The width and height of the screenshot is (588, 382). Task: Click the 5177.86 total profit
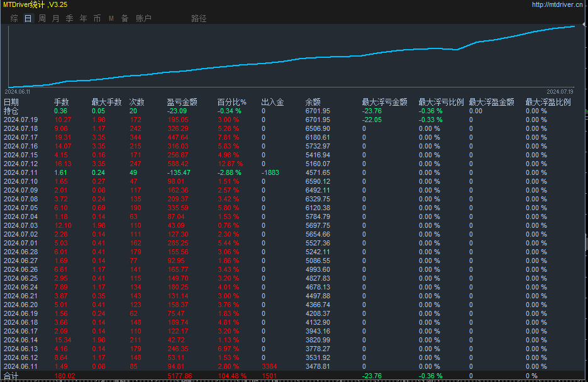click(x=180, y=376)
